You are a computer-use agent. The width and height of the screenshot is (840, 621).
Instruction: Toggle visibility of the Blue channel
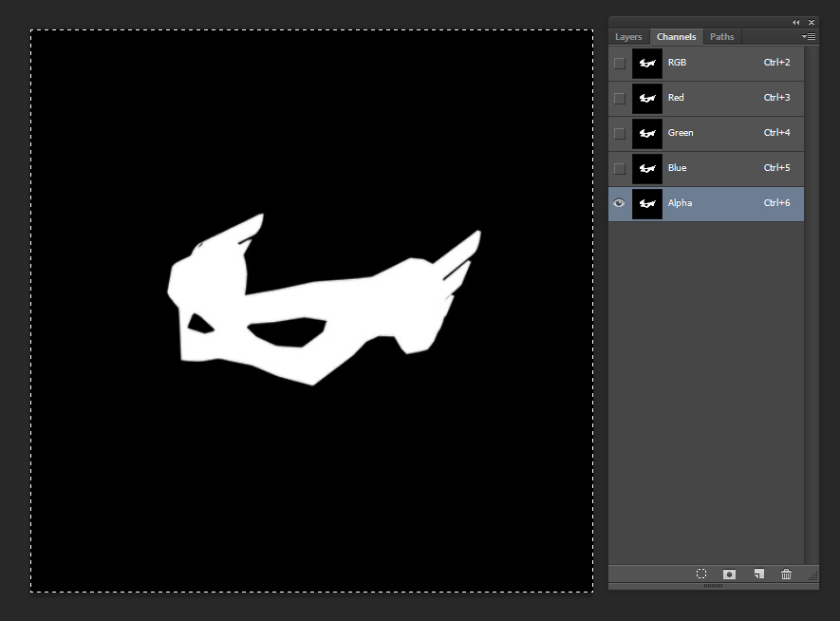(619, 169)
